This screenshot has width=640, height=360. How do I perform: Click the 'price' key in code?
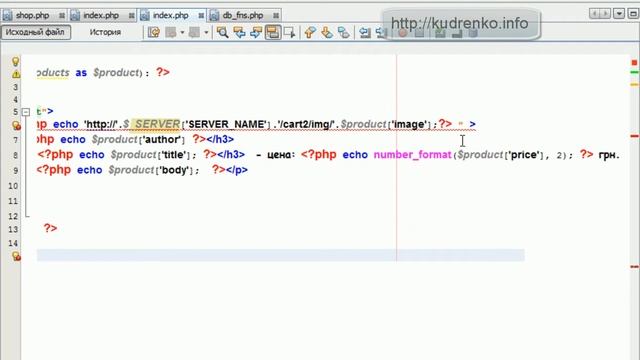[x=523, y=155]
